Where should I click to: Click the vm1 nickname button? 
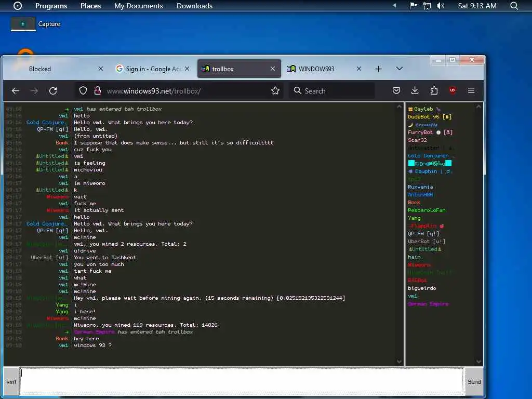(x=11, y=382)
